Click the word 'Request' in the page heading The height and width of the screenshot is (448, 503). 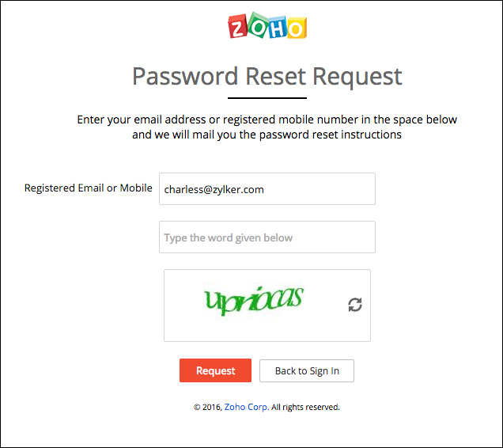coord(357,77)
